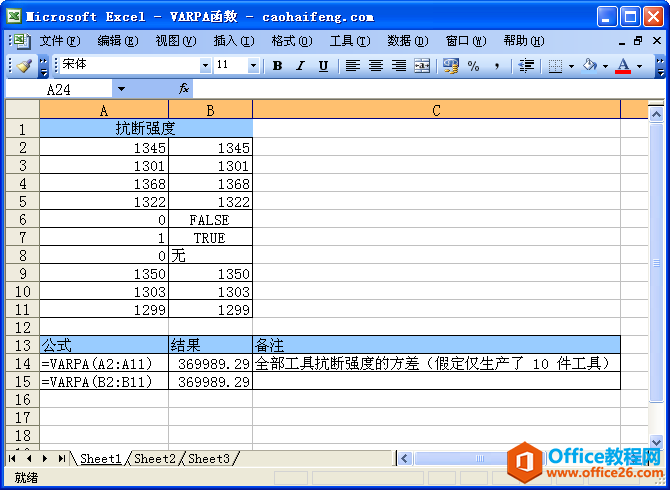
Task: Click the Select All corner box
Action: [22, 109]
